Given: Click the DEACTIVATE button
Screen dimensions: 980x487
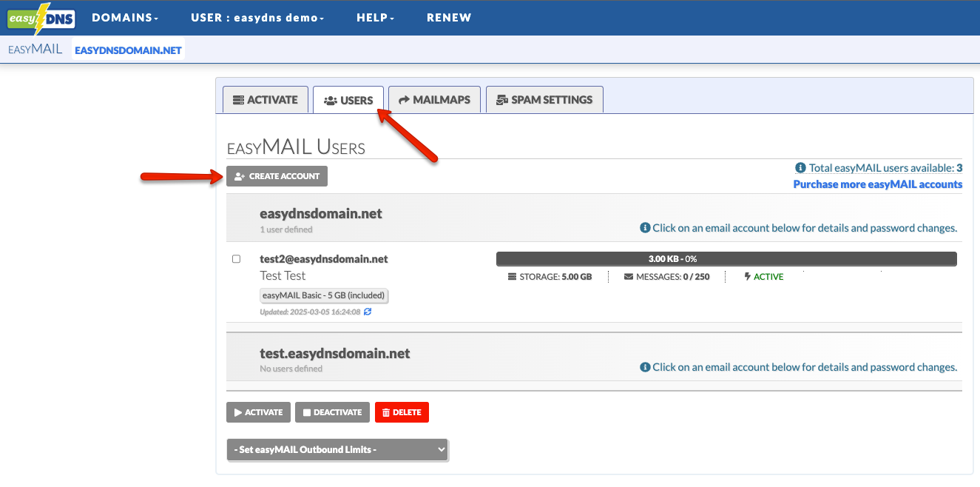Looking at the screenshot, I should [x=332, y=412].
